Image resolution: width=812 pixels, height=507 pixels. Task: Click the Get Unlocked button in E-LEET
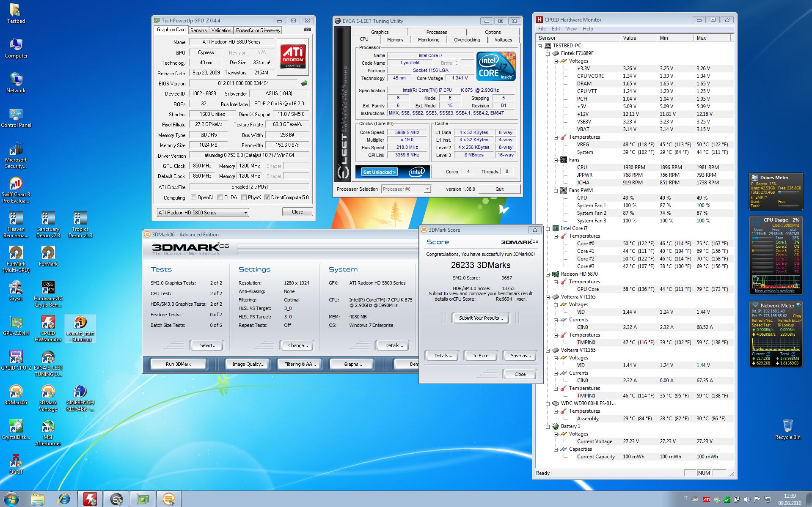coord(380,172)
